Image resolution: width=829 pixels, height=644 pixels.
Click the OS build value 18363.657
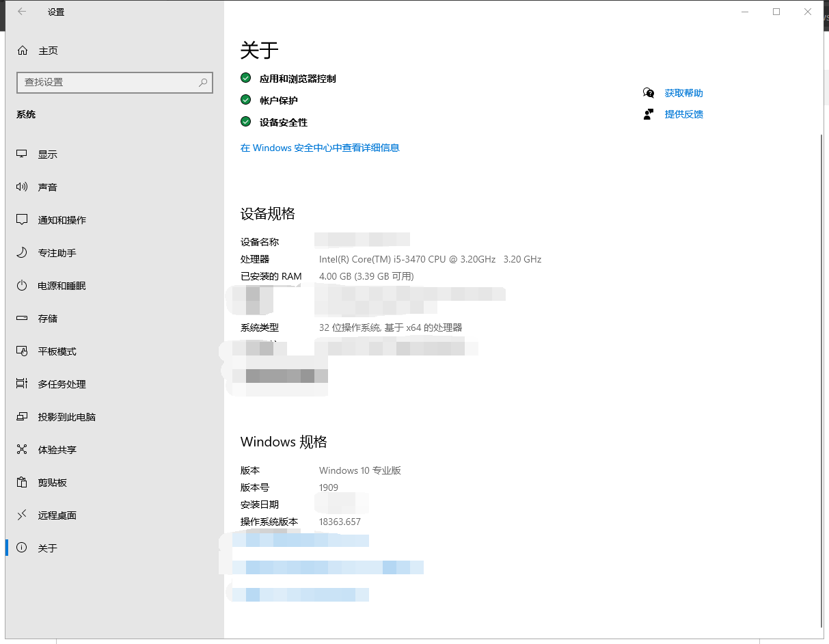[340, 522]
